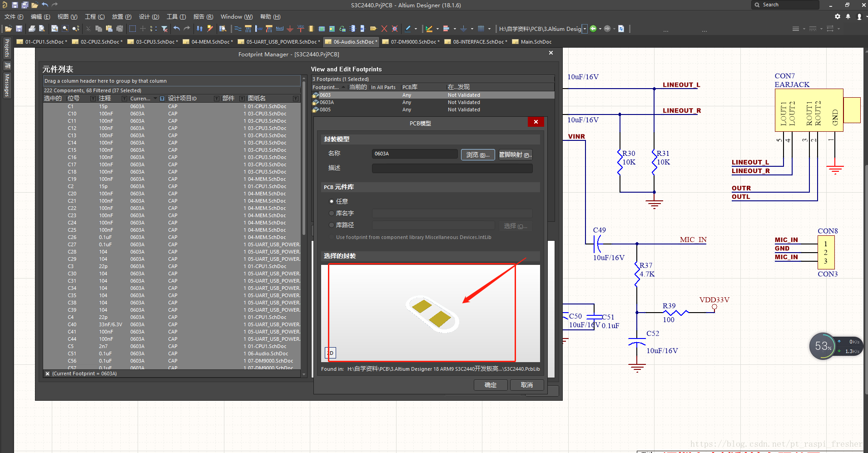This screenshot has width=868, height=453.
Task: Click the cross probe pencil icon
Action: [210, 29]
